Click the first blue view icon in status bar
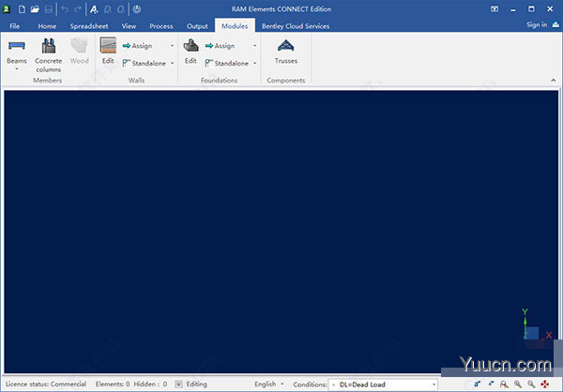This screenshot has width=563, height=392. point(478,384)
